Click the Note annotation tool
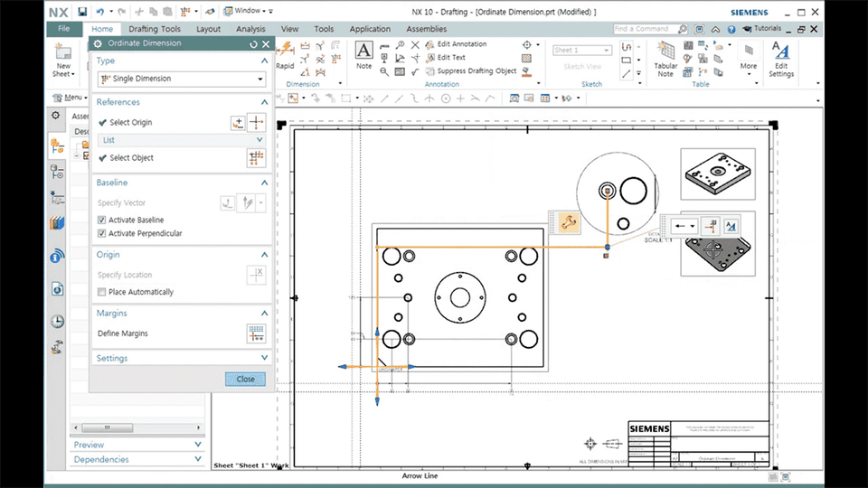The height and width of the screenshot is (488, 868). 363,55
